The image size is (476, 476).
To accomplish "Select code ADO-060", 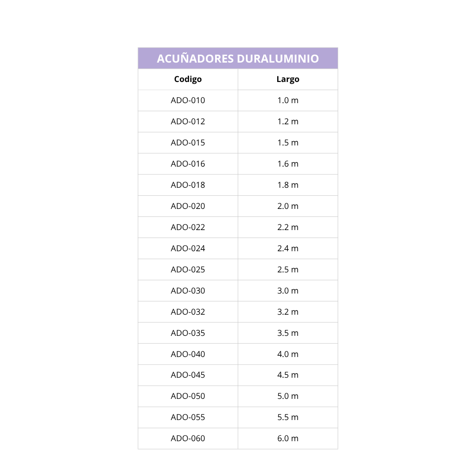I will 188,439.
